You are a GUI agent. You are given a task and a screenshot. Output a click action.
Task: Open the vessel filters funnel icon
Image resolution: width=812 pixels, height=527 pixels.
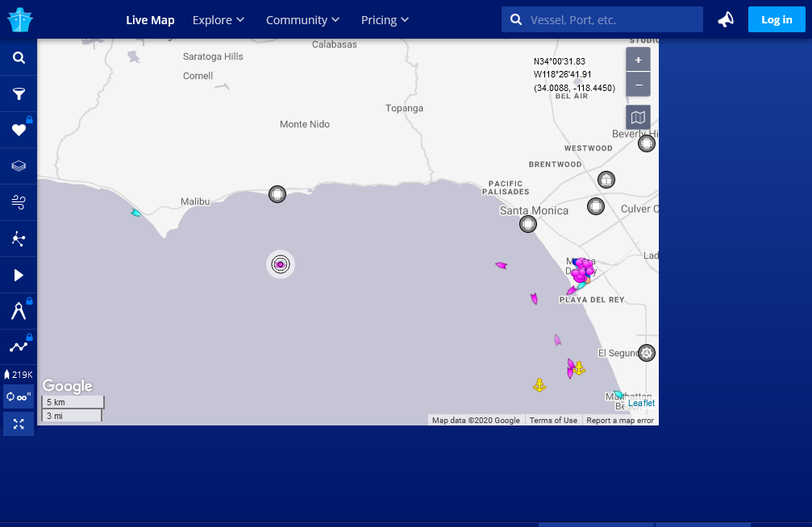click(19, 93)
